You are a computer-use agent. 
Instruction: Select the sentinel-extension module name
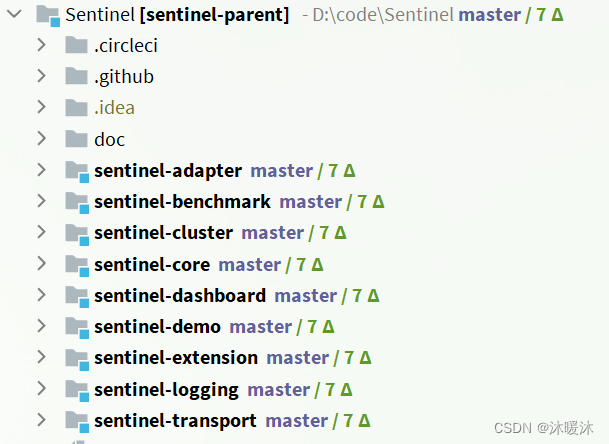(176, 358)
